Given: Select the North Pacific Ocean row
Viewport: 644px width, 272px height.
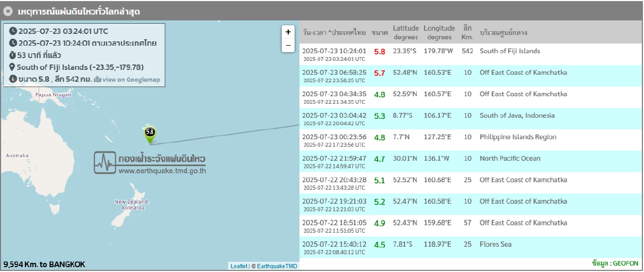Looking at the screenshot, I should (470, 162).
